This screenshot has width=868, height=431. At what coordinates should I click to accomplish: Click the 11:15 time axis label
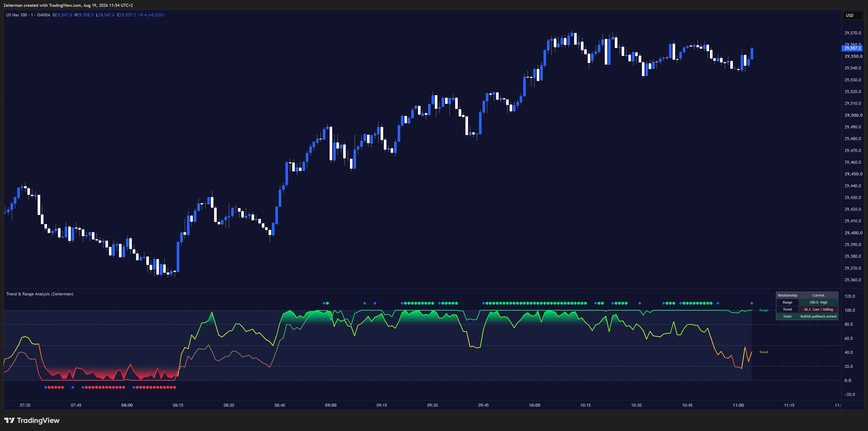(789, 405)
